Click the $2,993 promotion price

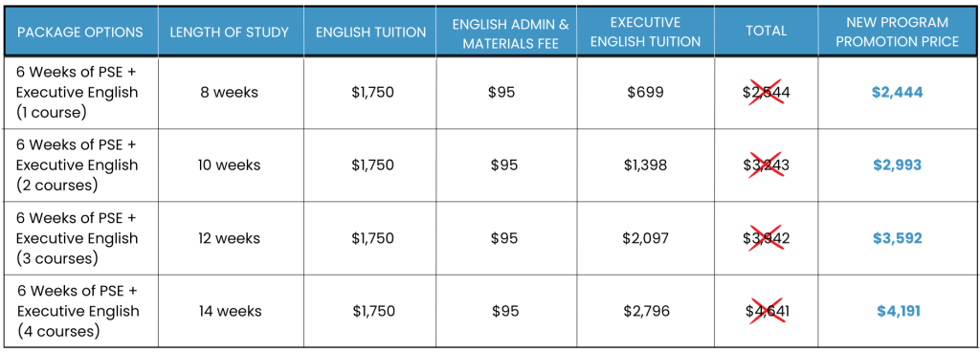pyautogui.click(x=898, y=165)
